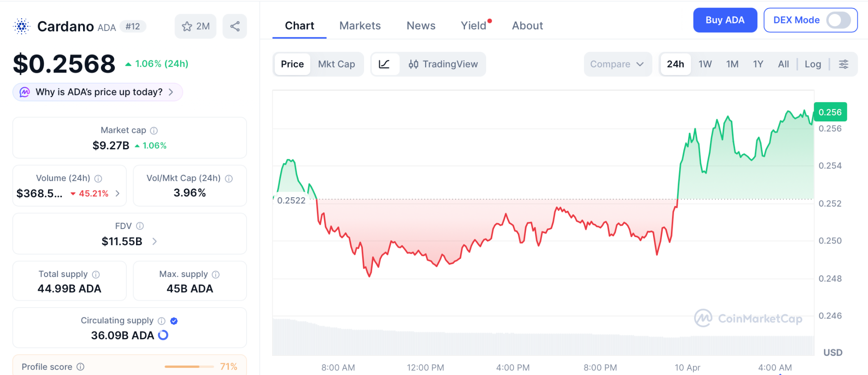Open chart settings sliders icon
The image size is (868, 375).
pyautogui.click(x=843, y=64)
